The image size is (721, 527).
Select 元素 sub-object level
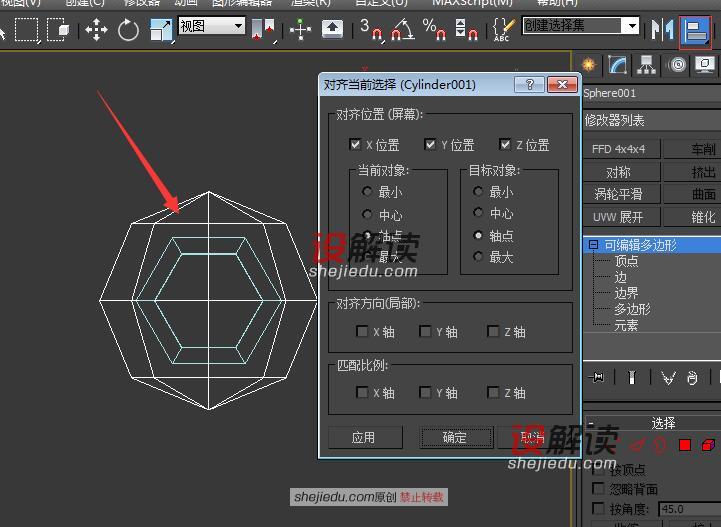(626, 325)
